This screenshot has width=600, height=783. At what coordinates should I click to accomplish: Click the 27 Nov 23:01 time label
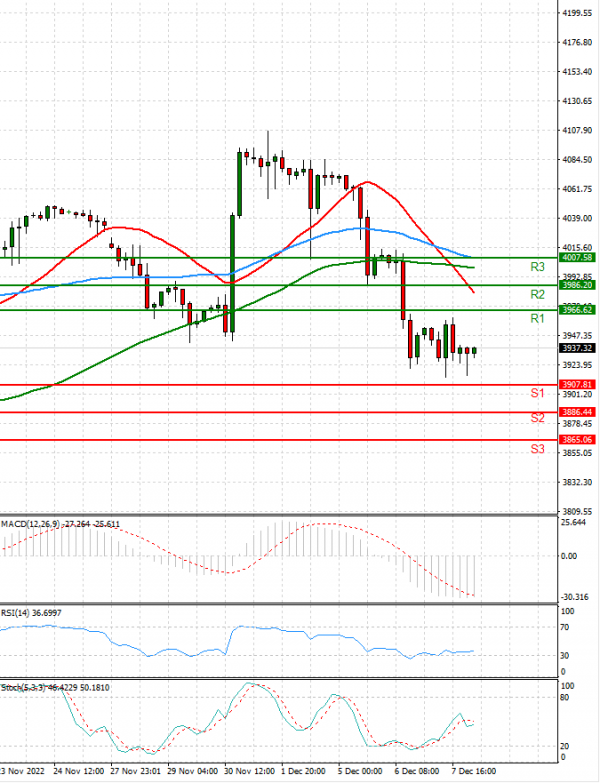135,771
